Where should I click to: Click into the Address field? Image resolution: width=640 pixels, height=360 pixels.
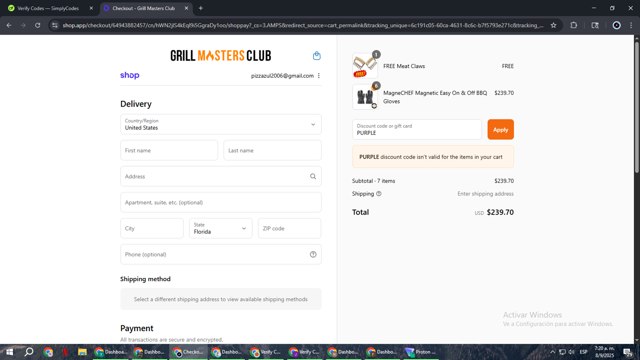pos(221,176)
